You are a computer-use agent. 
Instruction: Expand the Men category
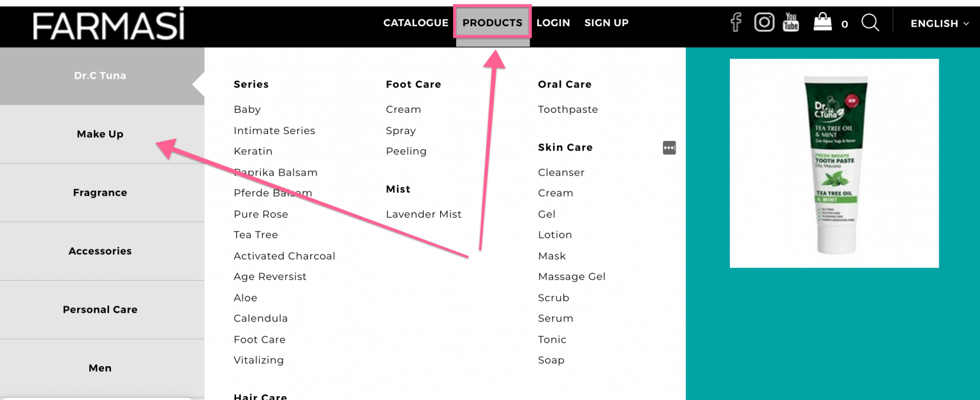tap(100, 367)
